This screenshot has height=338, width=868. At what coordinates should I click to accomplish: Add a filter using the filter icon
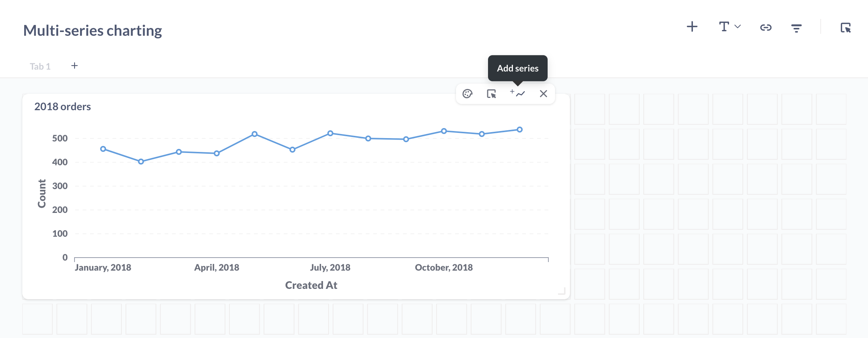pos(796,28)
